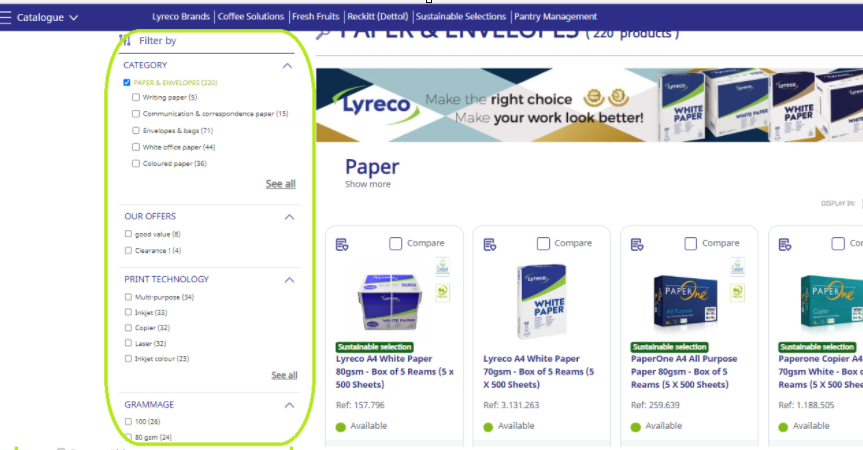Check 100 (26) grammage filter
The height and width of the screenshot is (450, 863).
(x=128, y=421)
